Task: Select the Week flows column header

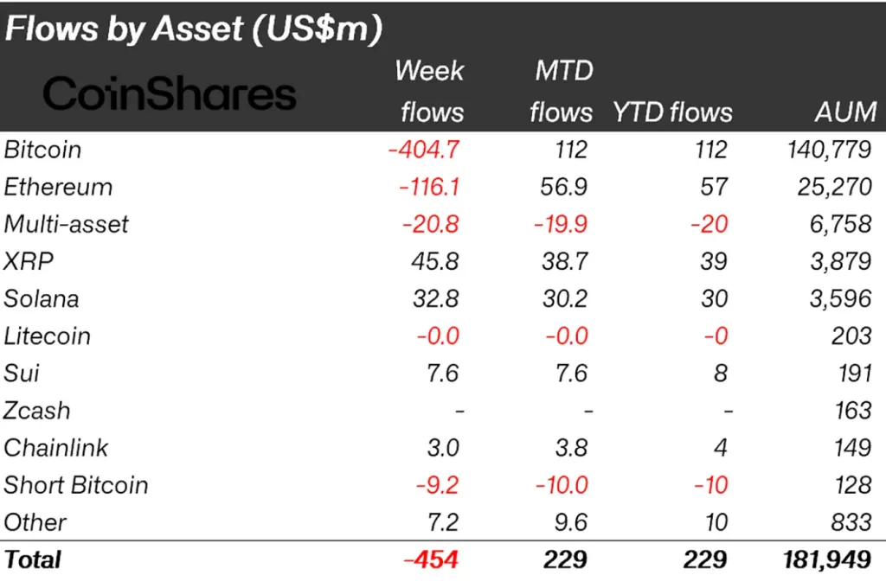Action: [x=429, y=91]
